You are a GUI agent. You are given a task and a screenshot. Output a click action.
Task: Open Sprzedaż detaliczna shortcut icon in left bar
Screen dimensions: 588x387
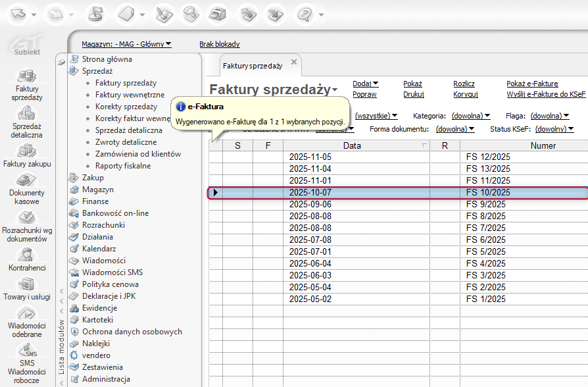click(x=26, y=113)
